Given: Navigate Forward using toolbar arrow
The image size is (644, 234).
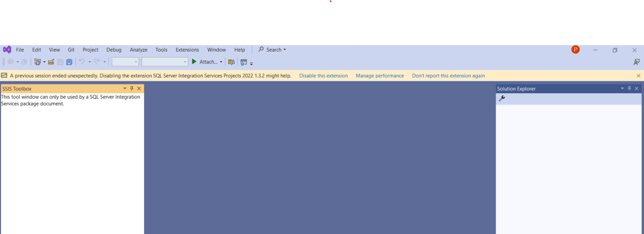Looking at the screenshot, I should tap(24, 62).
